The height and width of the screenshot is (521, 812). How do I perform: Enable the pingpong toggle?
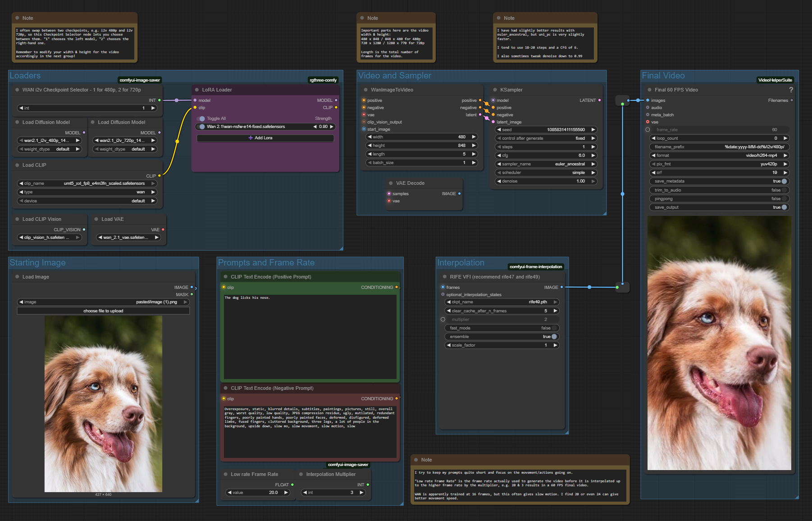[x=784, y=199]
